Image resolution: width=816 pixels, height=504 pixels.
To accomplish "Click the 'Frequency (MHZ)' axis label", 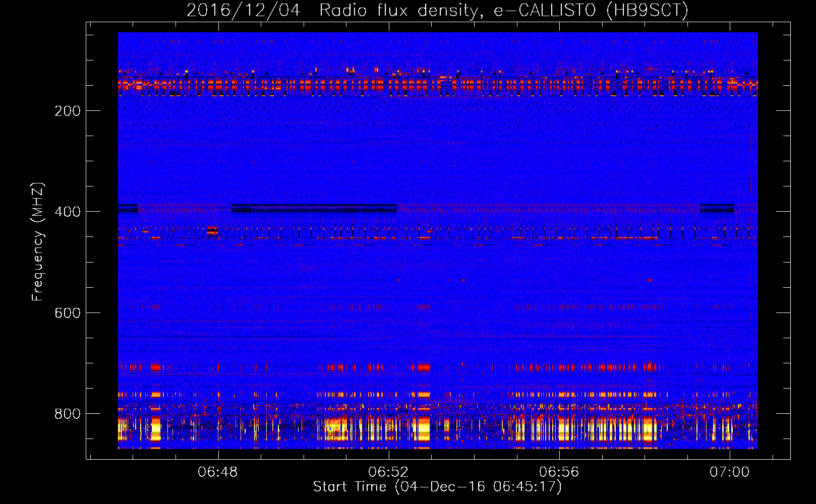I will [38, 242].
